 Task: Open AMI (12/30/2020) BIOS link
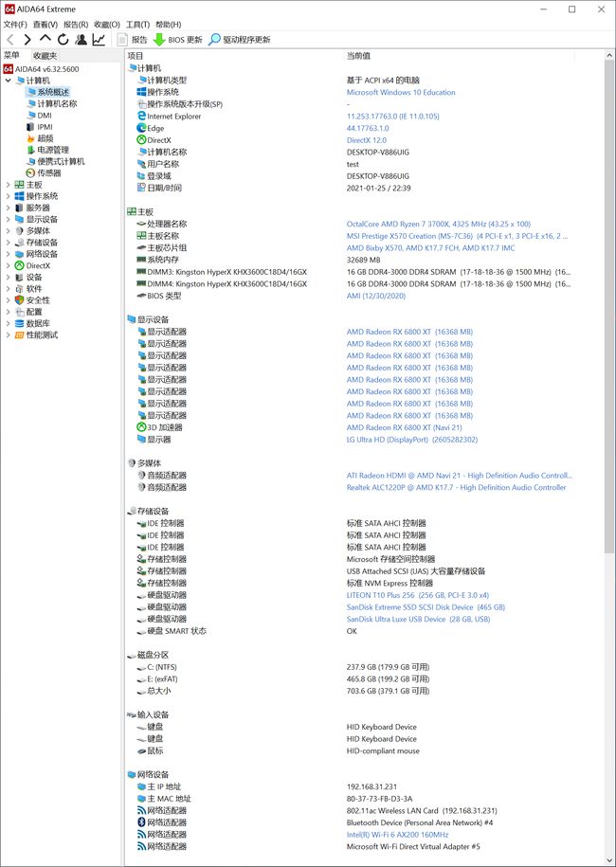pos(376,296)
